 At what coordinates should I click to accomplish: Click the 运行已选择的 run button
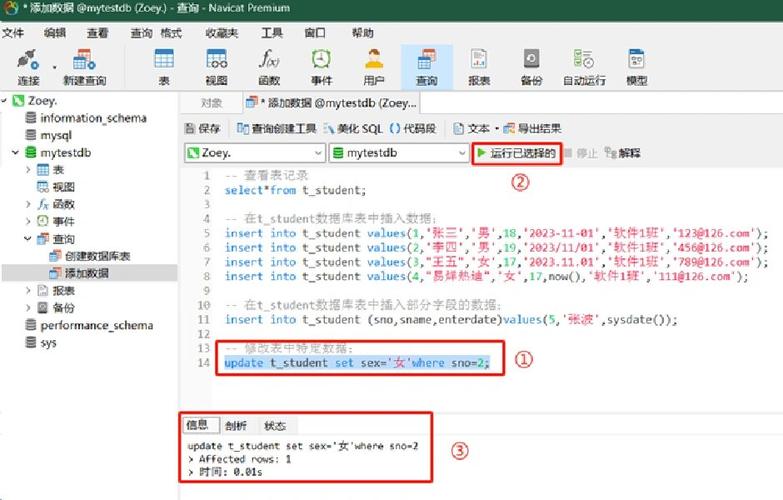[515, 153]
